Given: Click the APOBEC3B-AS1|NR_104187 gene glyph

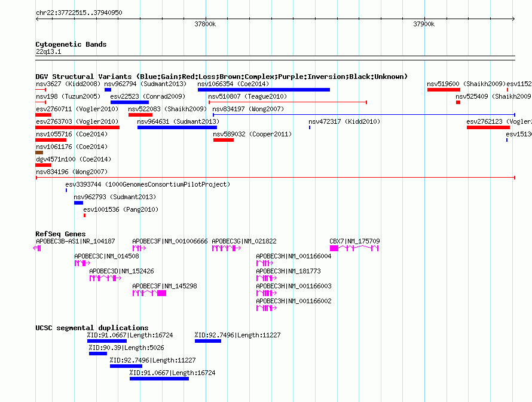Looking at the screenshot, I should pos(37,248).
